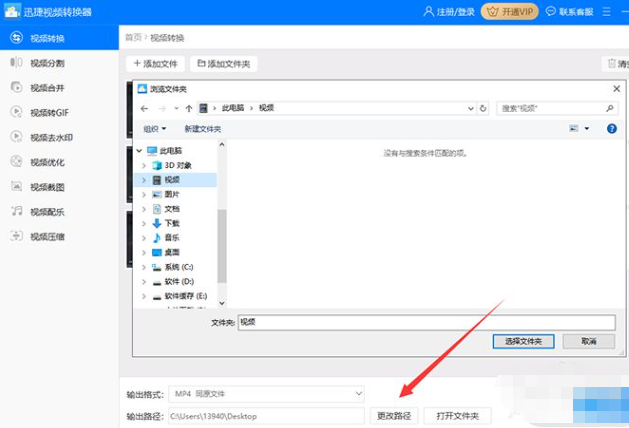Screen dimensions: 629x428
Task: Click the 更改路径 button
Action: pyautogui.click(x=394, y=415)
